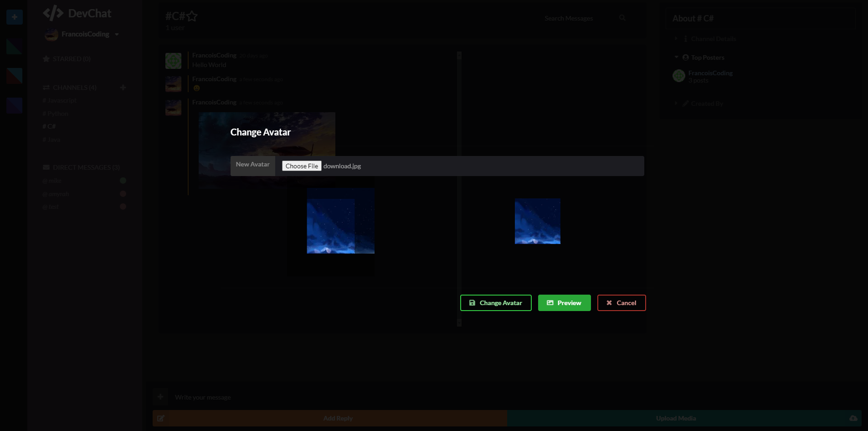The width and height of the screenshot is (868, 431).
Task: Click the emoji picker plus button
Action: point(160,397)
